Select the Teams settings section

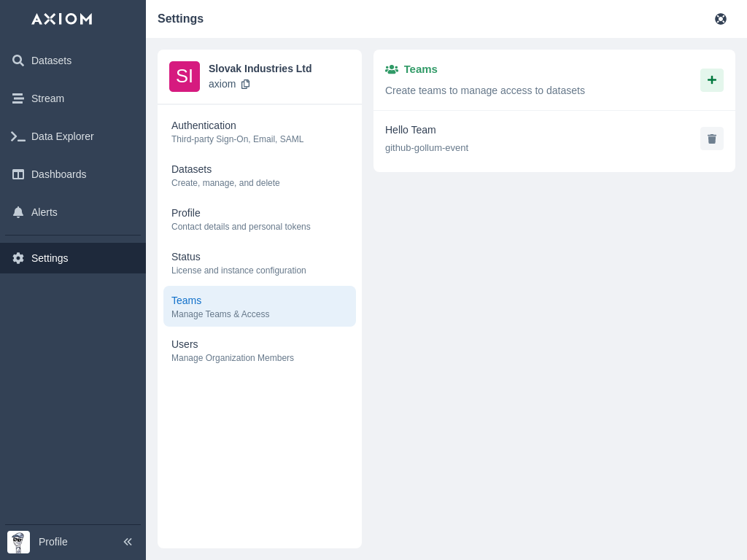[x=260, y=306]
